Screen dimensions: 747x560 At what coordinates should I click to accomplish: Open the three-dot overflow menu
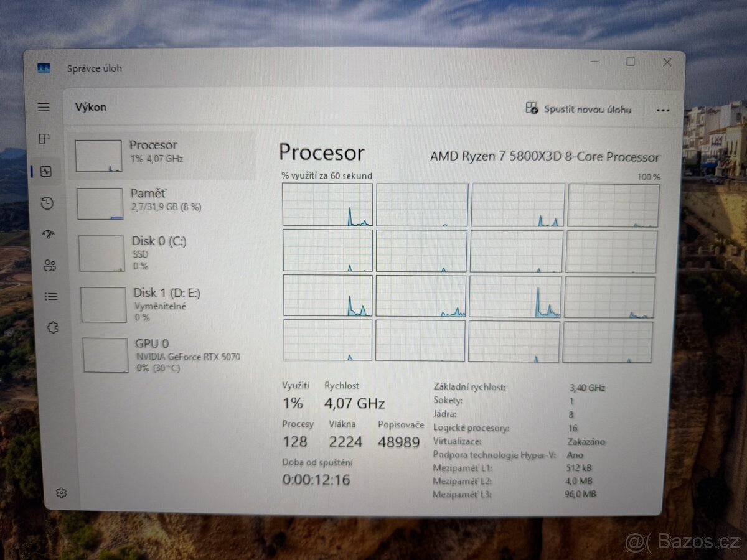[x=662, y=110]
